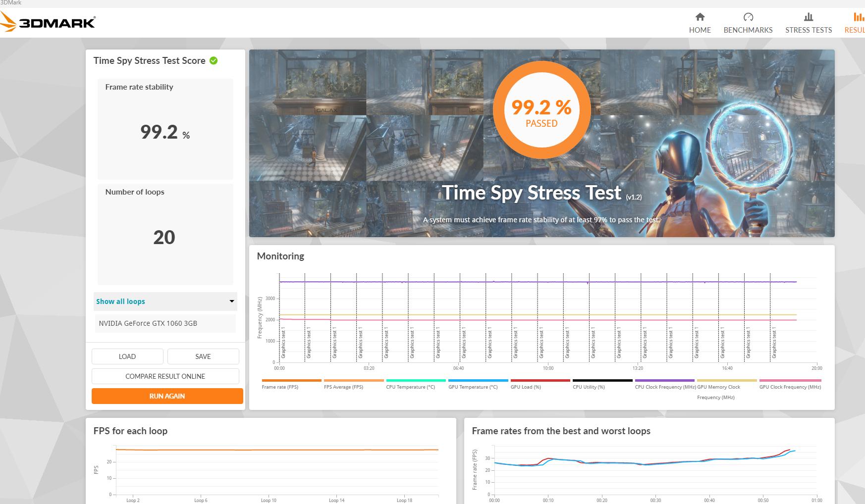Toggle GPU Load legend swatch
The width and height of the screenshot is (865, 504).
pos(541,381)
